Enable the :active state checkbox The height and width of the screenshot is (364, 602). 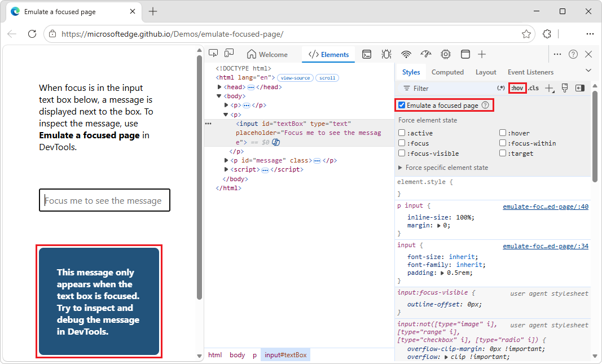(402, 133)
